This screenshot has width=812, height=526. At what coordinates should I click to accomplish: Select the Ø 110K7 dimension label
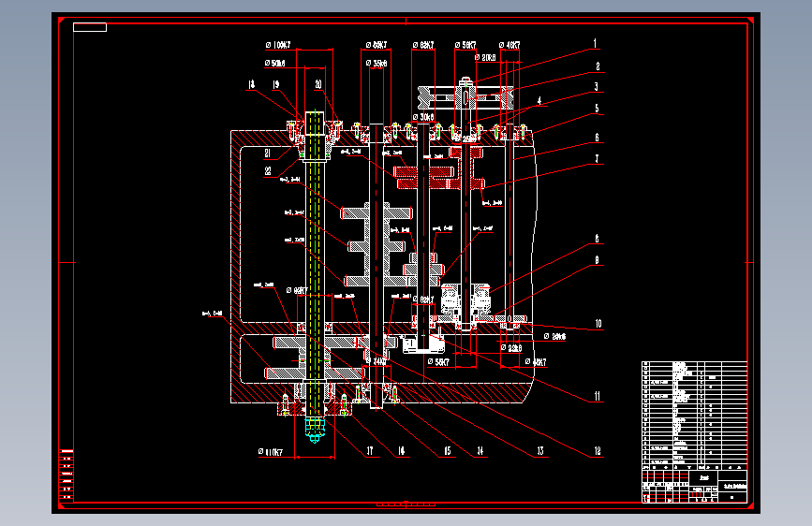(x=271, y=452)
